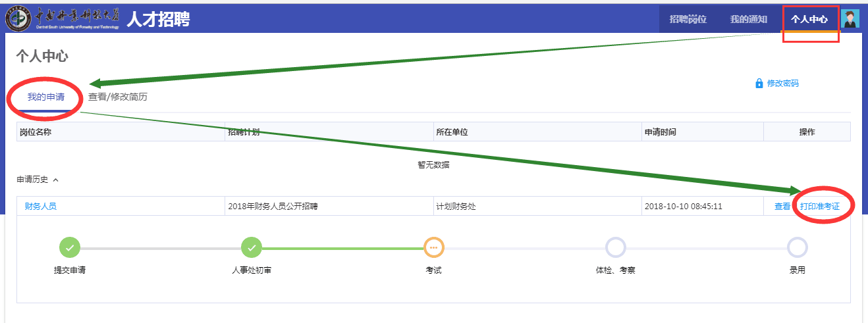868x323 pixels.
Task: Switch to the 我的申请 tab
Action: coord(46,97)
